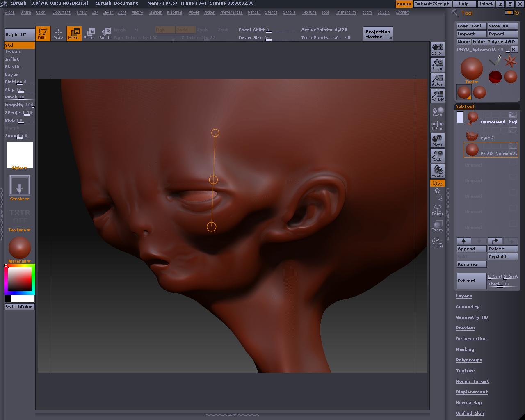Select the SimpleBrush tool icon
Image resolution: width=525 pixels, height=420 pixels.
point(495,61)
